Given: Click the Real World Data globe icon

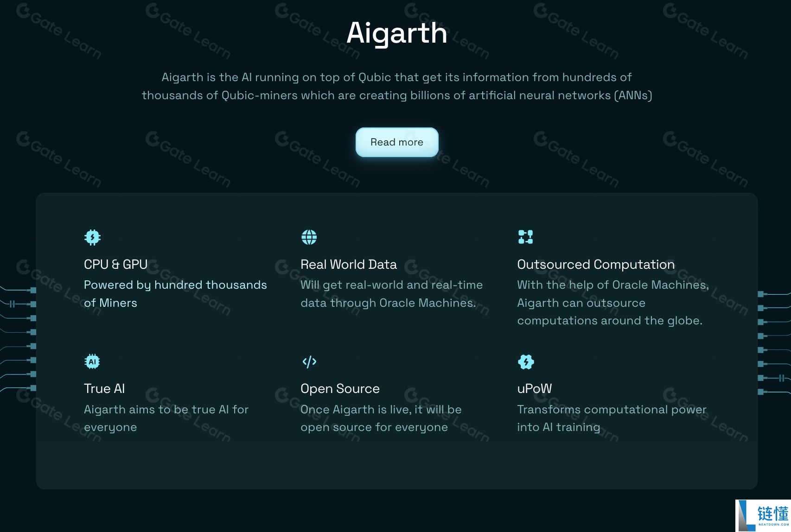Looking at the screenshot, I should pyautogui.click(x=309, y=237).
